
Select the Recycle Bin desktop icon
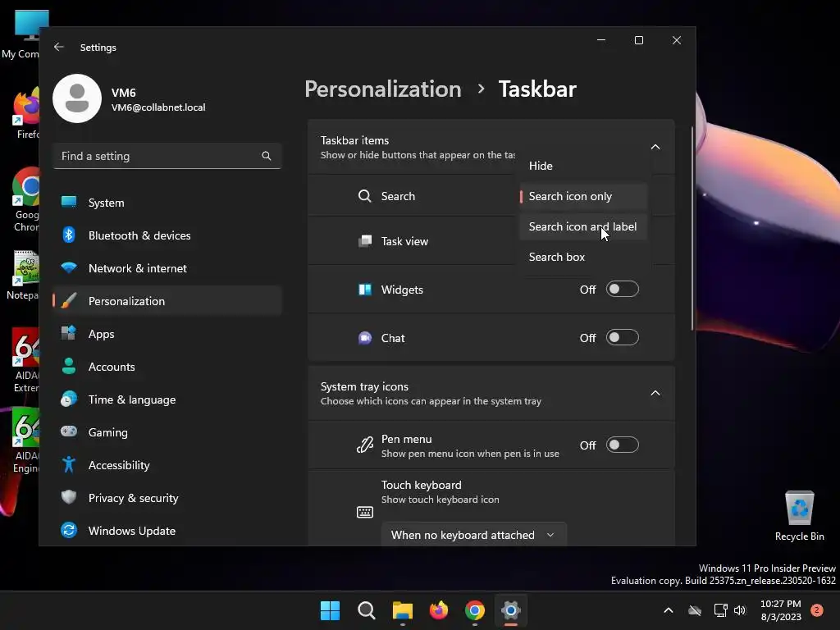tap(799, 516)
